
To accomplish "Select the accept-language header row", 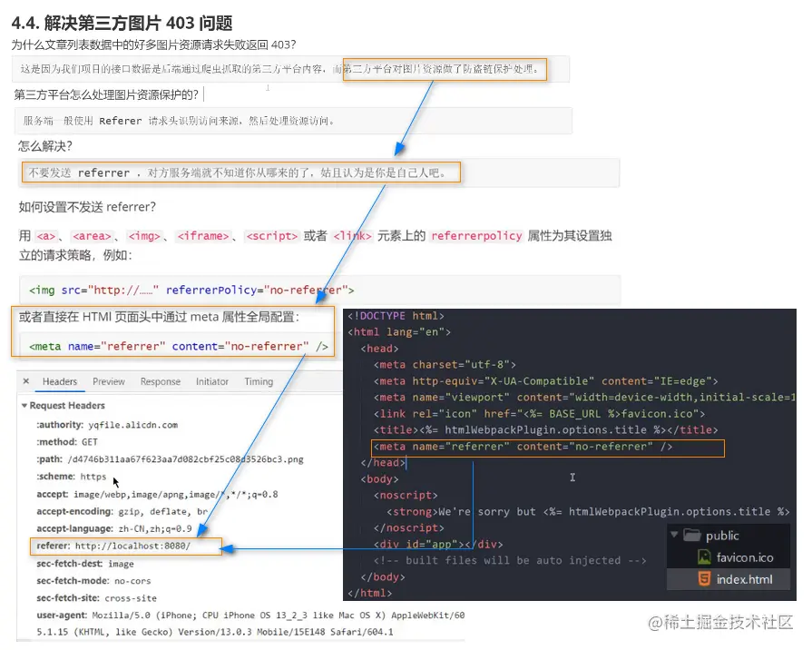I will pos(114,528).
